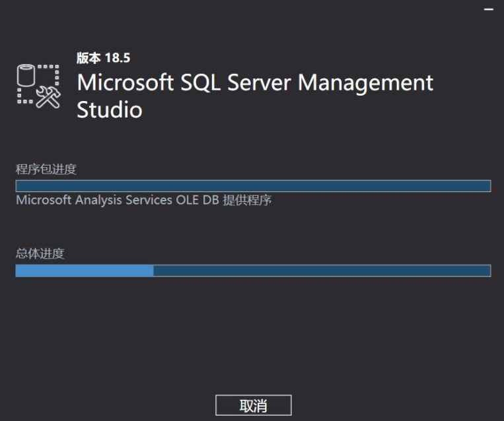The image size is (504, 421).
Task: Click the 总体进度 label
Action: click(x=40, y=253)
